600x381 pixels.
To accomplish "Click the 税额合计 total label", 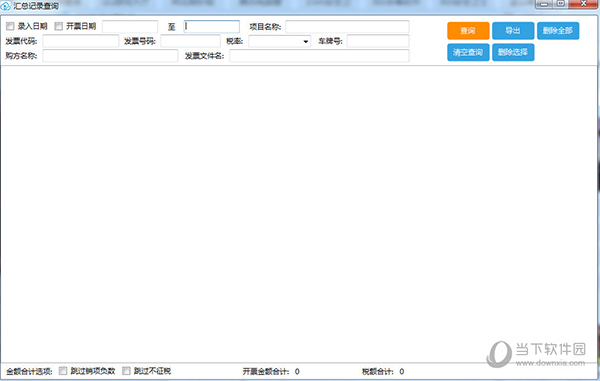I will coord(378,371).
